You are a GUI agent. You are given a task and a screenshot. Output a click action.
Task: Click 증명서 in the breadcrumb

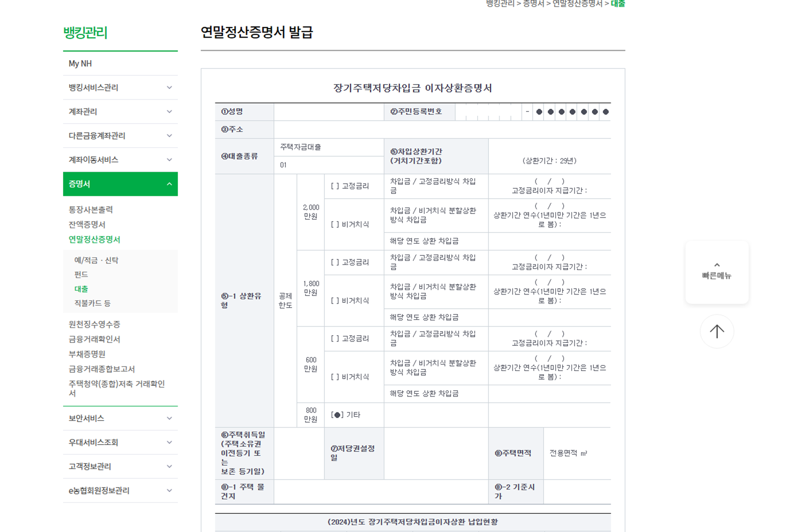point(533,3)
